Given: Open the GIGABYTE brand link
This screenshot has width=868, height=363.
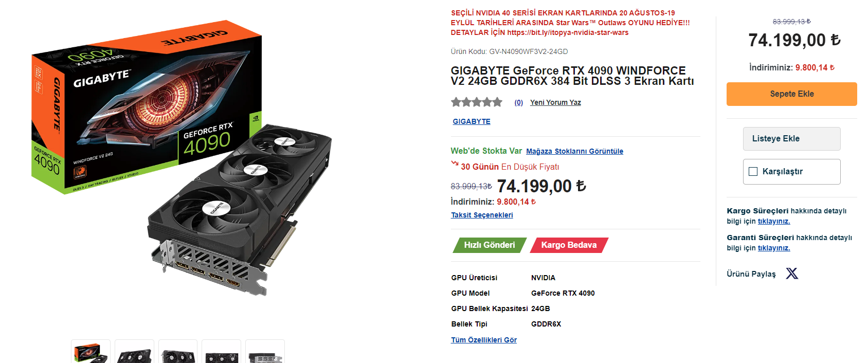Looking at the screenshot, I should [472, 121].
